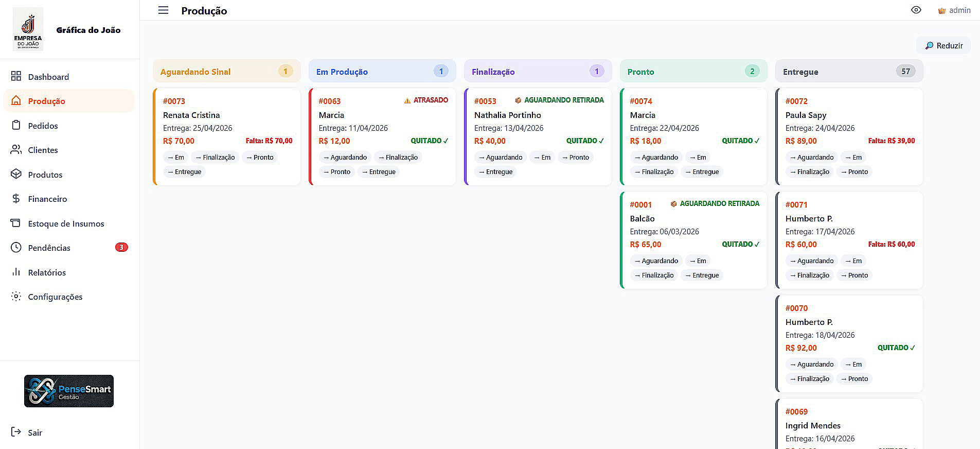This screenshot has height=449, width=980.
Task: Move order #0072 to Pronto
Action: [x=854, y=171]
